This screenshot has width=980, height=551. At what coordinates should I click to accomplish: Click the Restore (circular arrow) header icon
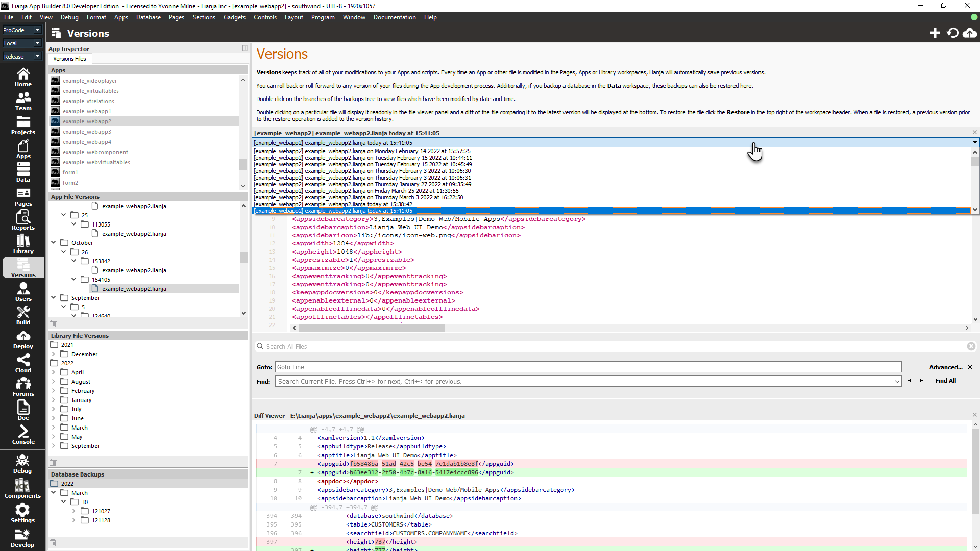coord(952,33)
